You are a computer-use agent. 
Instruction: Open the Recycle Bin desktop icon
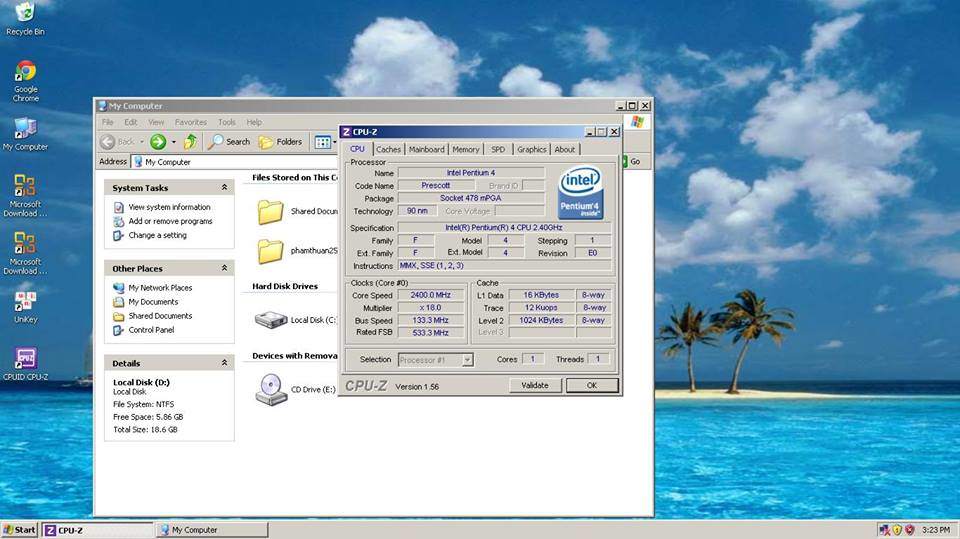pyautogui.click(x=25, y=13)
